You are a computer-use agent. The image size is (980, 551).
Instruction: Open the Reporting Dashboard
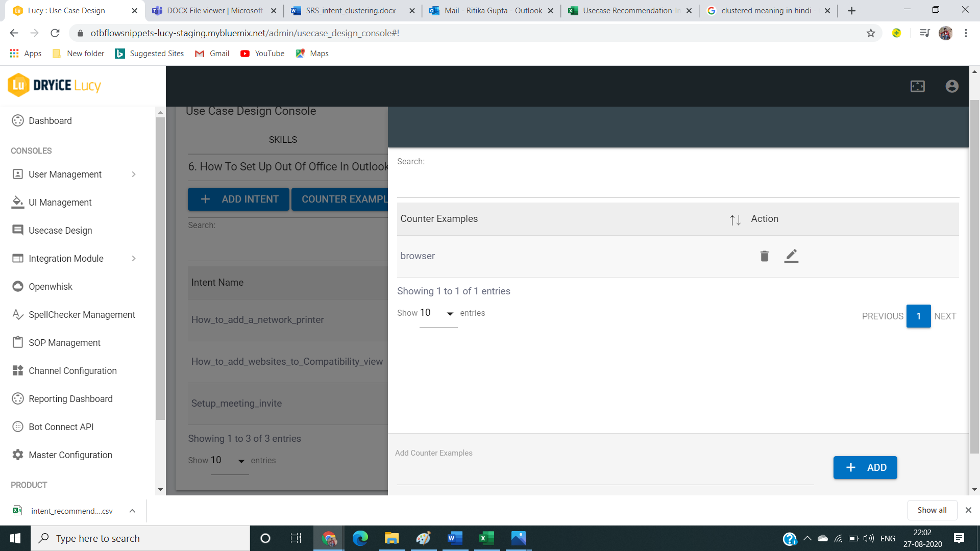click(70, 398)
